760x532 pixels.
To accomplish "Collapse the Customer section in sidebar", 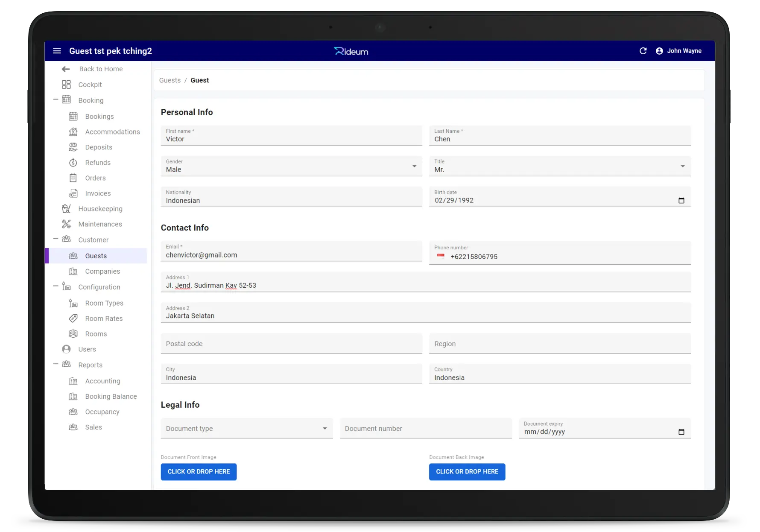I will 56,240.
